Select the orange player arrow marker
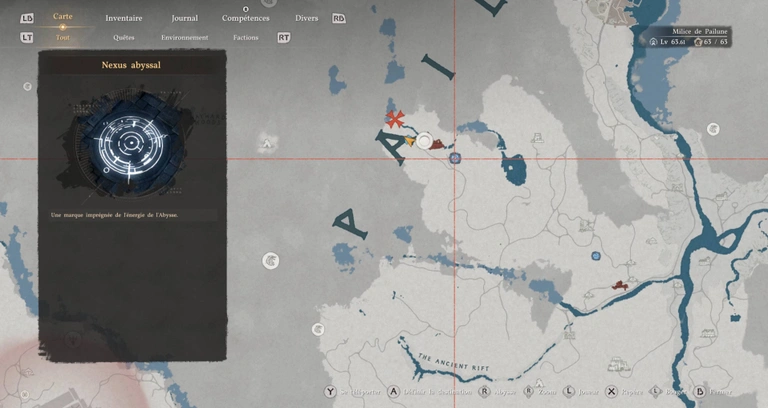768x408 pixels. [x=409, y=142]
